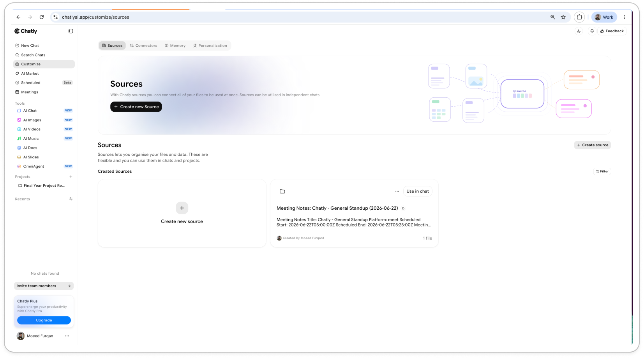The width and height of the screenshot is (644, 358).
Task: Click the source diagram illustration node
Action: 522,94
